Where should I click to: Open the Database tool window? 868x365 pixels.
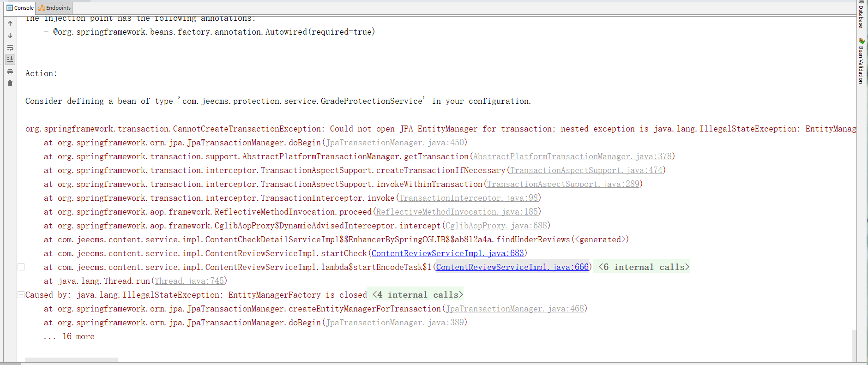click(861, 15)
